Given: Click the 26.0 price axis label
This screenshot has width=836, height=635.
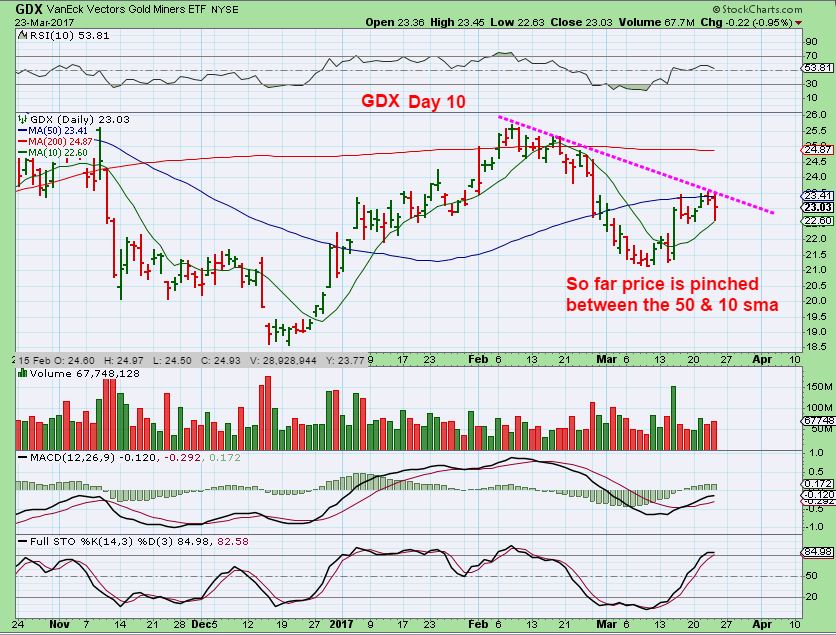Looking at the screenshot, I should (x=816, y=115).
